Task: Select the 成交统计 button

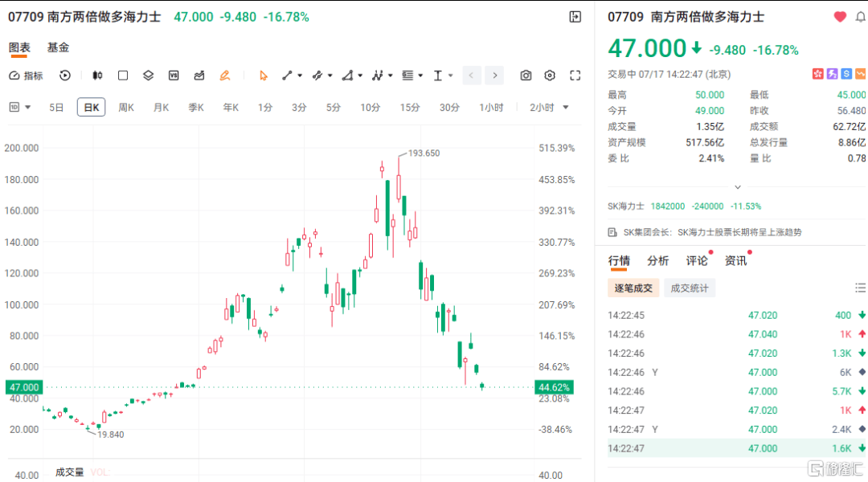Action: [x=690, y=288]
